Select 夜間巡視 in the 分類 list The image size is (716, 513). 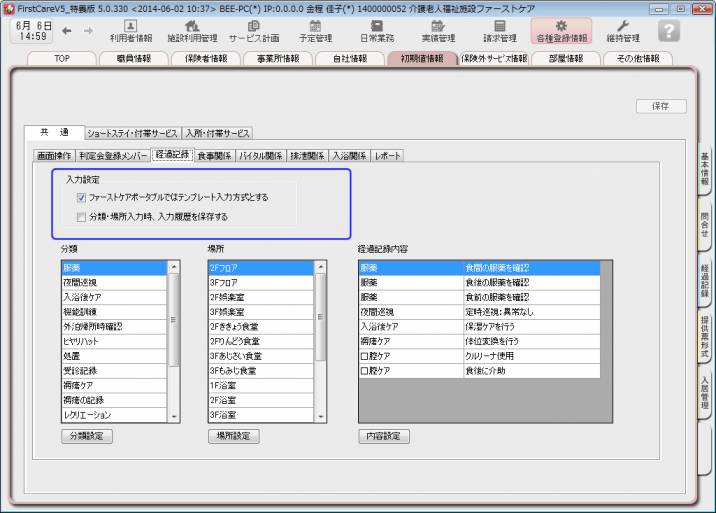tap(112, 283)
